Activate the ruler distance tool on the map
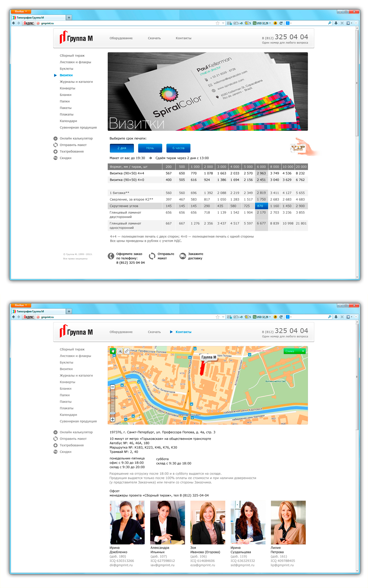The width and height of the screenshot is (368, 588). pos(127,351)
